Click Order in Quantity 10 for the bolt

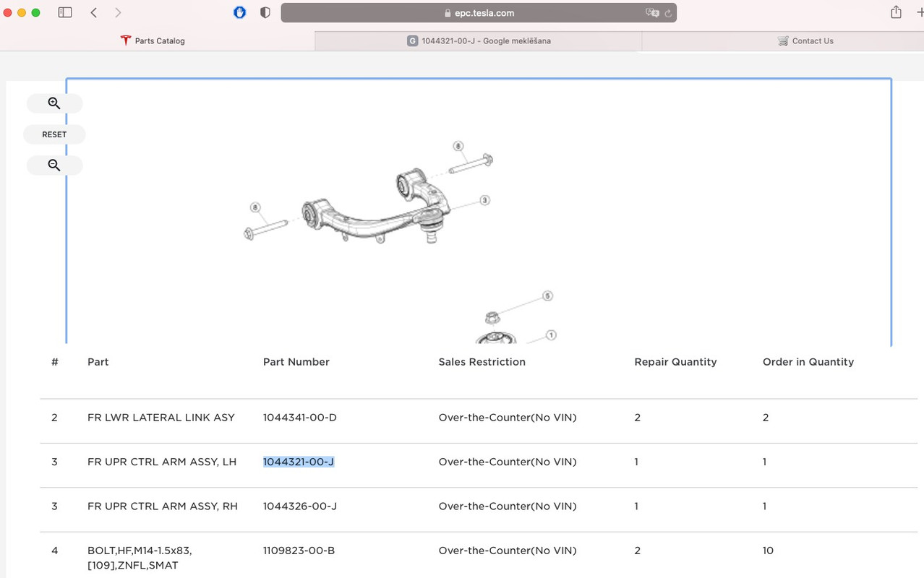coord(768,551)
